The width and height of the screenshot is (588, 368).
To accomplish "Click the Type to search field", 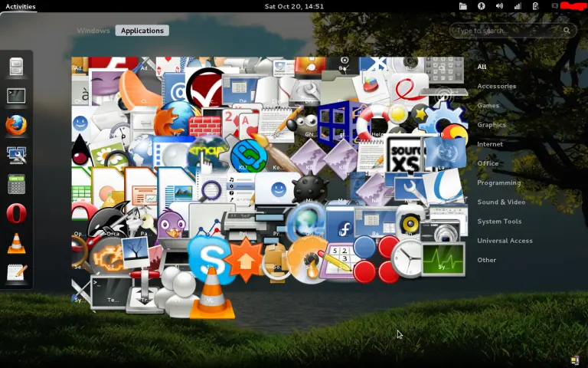I will [513, 31].
